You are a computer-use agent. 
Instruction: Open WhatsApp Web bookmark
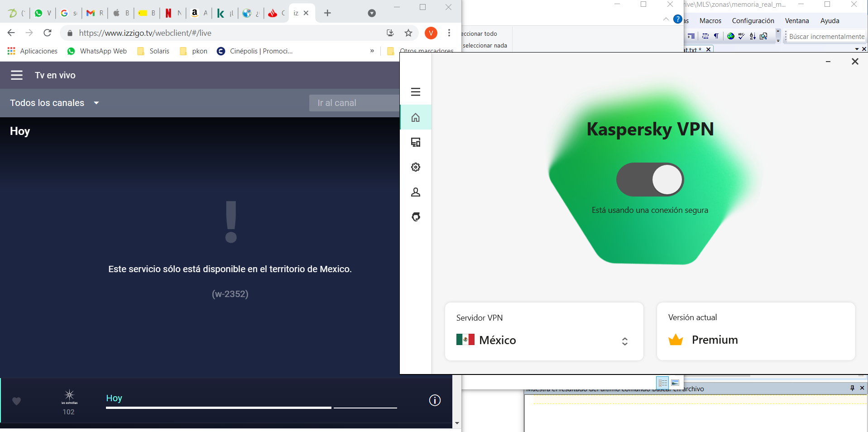click(x=97, y=51)
